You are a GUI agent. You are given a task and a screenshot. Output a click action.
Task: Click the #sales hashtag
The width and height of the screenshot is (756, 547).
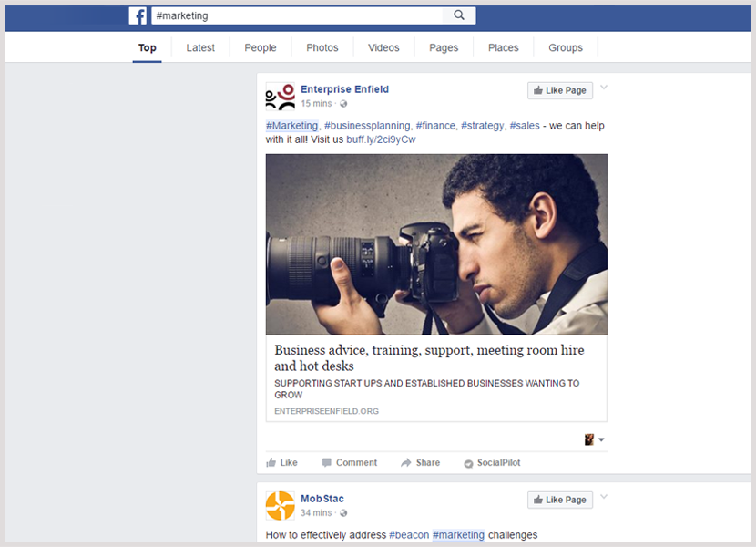[x=525, y=126]
